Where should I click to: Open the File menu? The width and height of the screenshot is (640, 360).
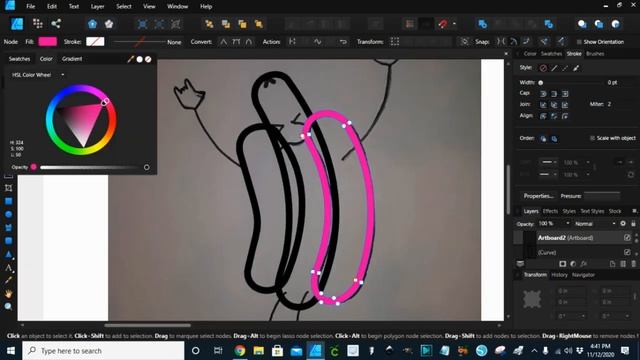(31, 7)
